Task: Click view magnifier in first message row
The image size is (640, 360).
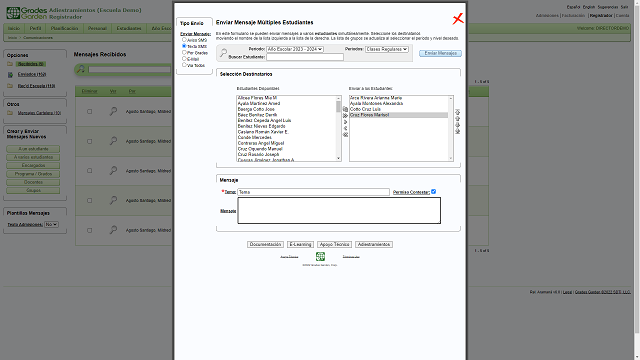Action: click(x=113, y=111)
